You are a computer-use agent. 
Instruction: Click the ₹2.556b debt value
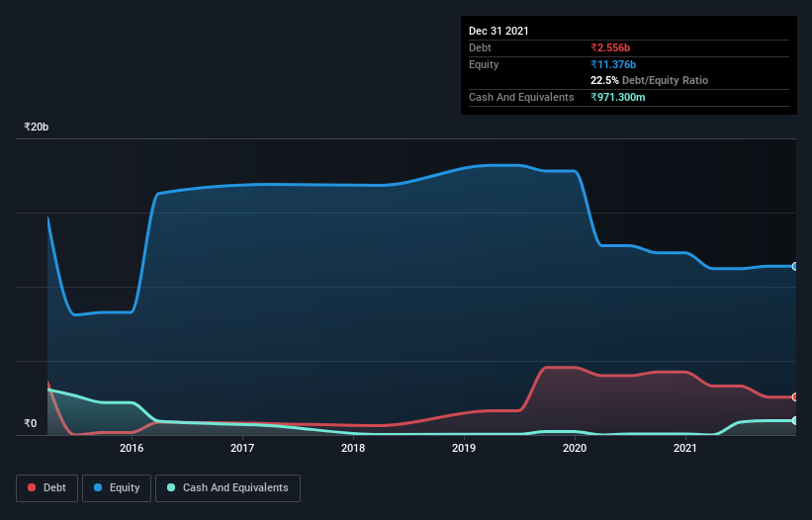click(x=610, y=47)
